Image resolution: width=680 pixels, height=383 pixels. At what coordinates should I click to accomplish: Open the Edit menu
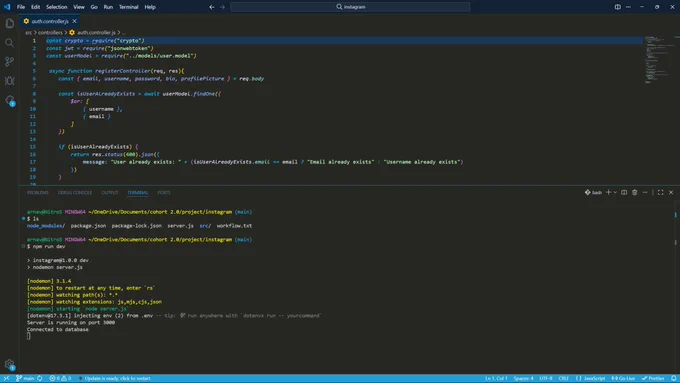click(x=36, y=7)
